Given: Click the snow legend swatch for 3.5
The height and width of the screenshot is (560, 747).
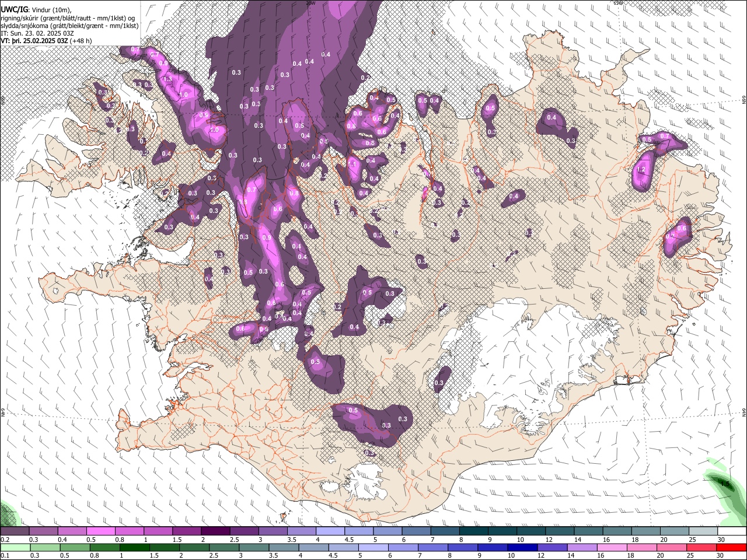Looking at the screenshot, I should [301, 531].
